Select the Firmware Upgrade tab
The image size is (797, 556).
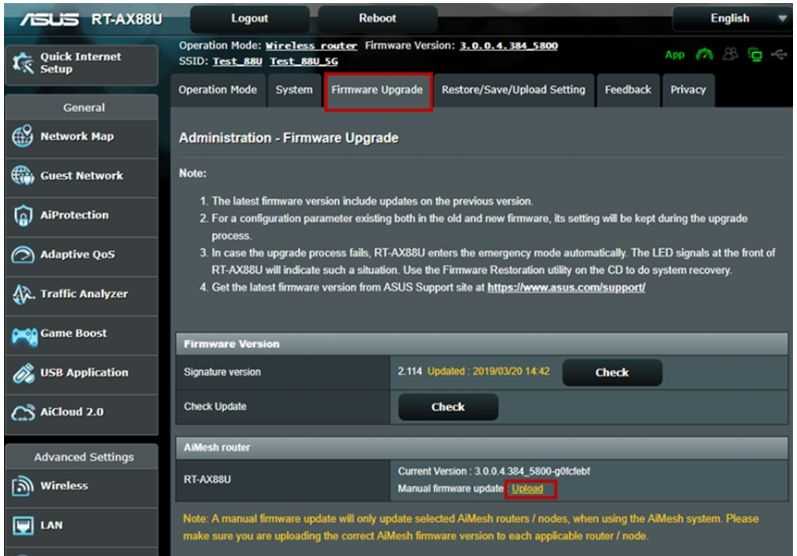[x=377, y=90]
